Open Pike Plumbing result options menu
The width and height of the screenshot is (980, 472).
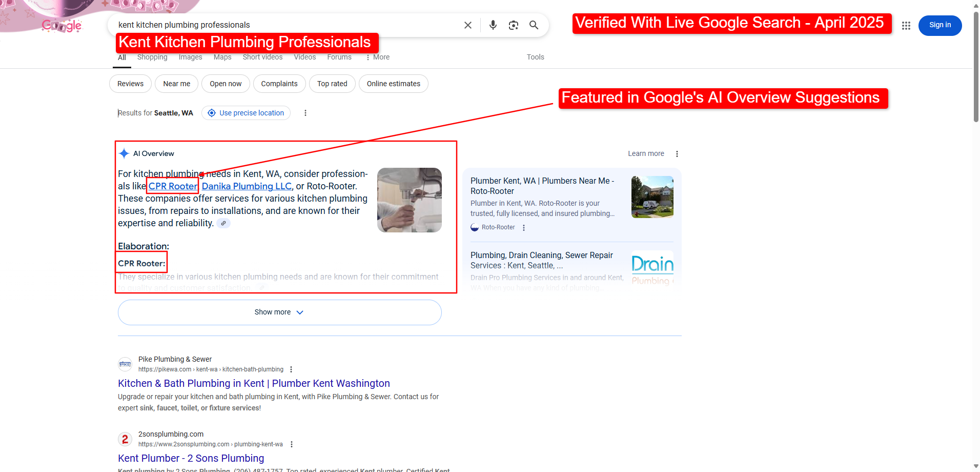coord(291,369)
